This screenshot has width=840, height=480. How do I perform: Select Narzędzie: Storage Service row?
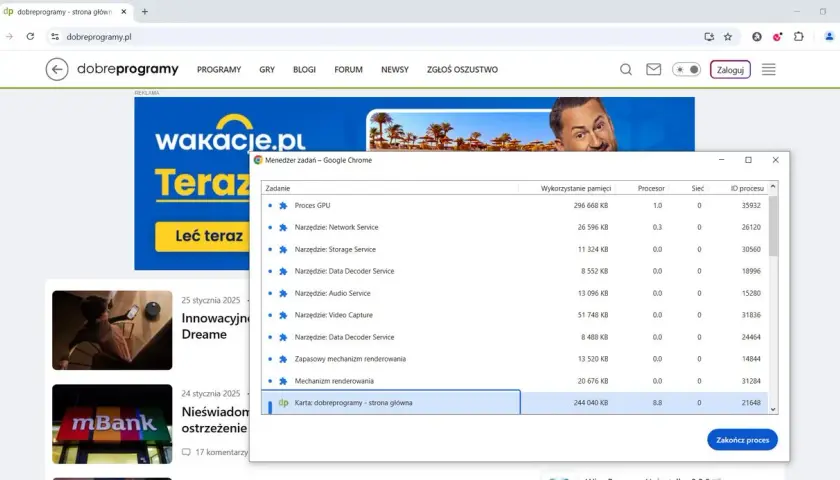pyautogui.click(x=515, y=249)
